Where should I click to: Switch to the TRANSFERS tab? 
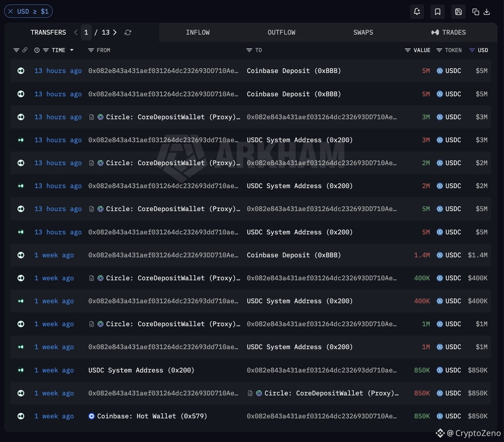tap(48, 32)
